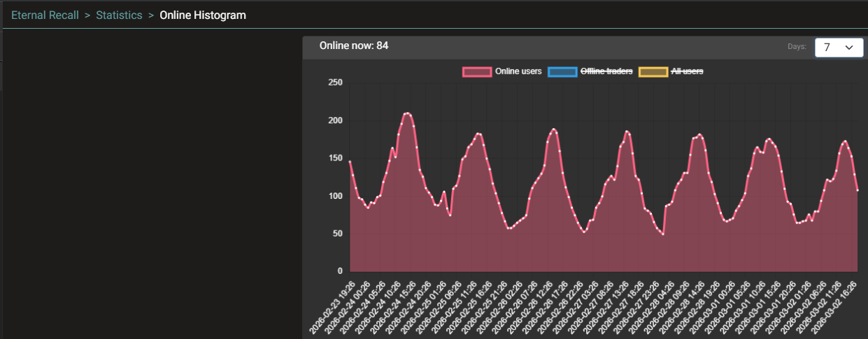Click the red Online users legend swatch
The width and height of the screenshot is (868, 339).
click(477, 71)
